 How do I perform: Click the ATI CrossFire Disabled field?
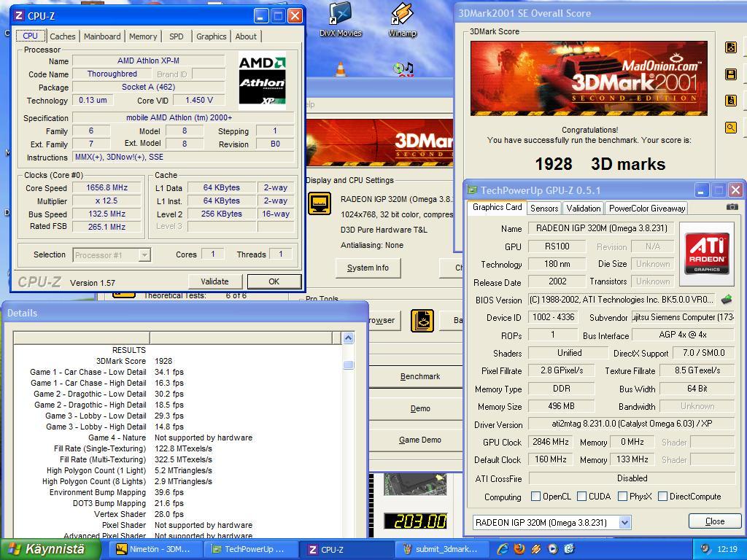click(x=631, y=478)
